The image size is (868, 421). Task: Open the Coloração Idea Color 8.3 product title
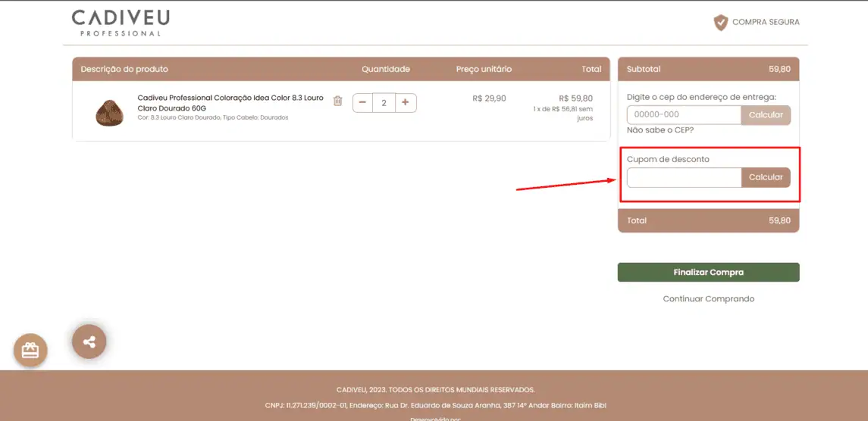click(x=230, y=103)
